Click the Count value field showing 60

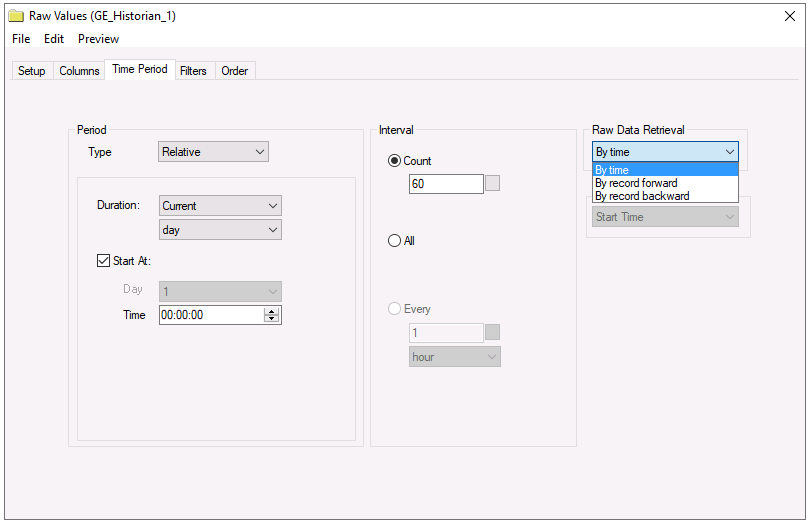(446, 184)
